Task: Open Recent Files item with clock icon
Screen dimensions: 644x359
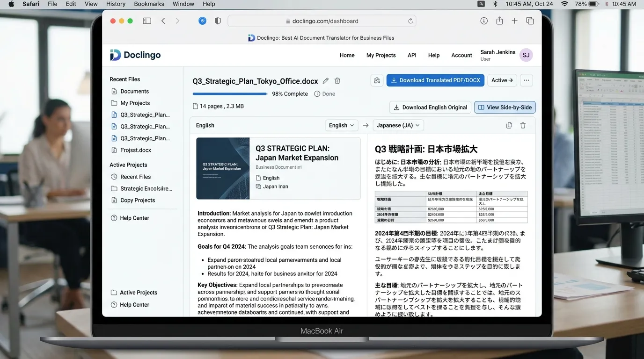Action: (x=131, y=177)
